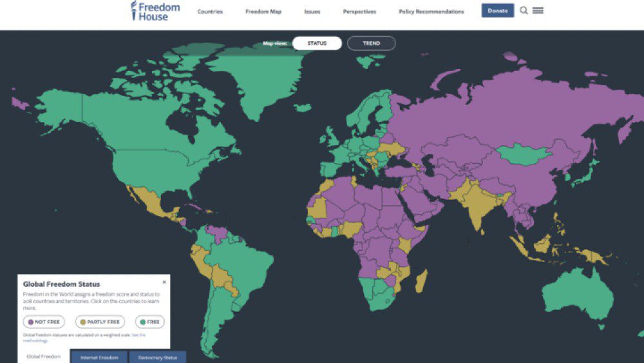Switch map view to Status

(317, 43)
